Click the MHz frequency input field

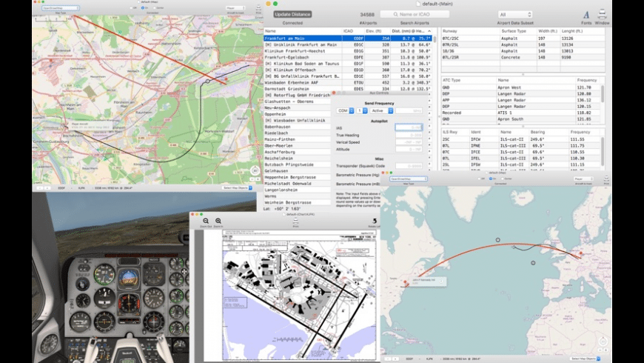click(x=409, y=110)
